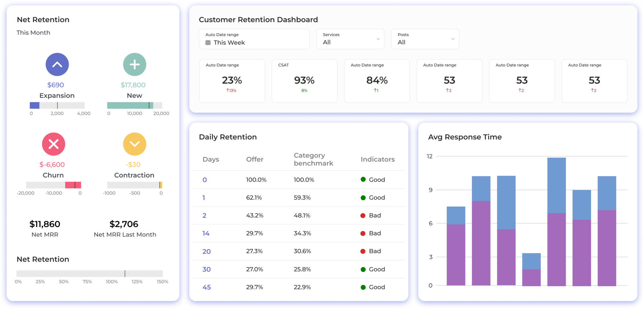Open the Auto Date range This Week selector

[x=254, y=39]
